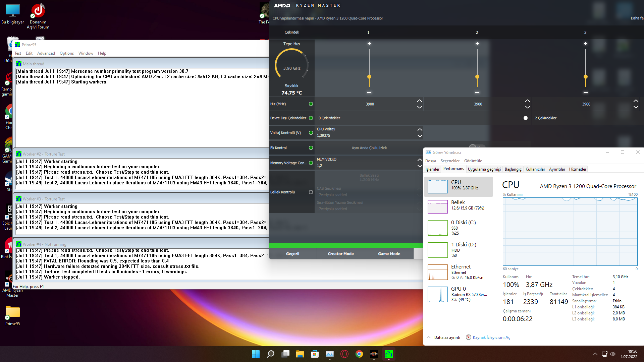Image resolution: width=644 pixels, height=362 pixels.
Task: Open the volume control in system tray
Action: tap(612, 354)
